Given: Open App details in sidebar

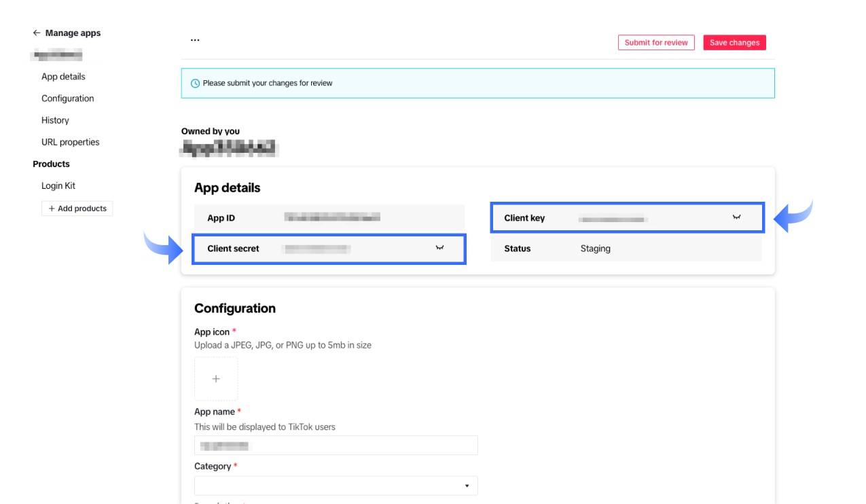Looking at the screenshot, I should (63, 77).
